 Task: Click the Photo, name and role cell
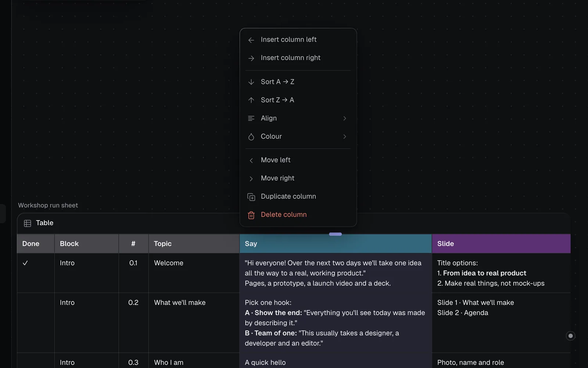click(501, 361)
